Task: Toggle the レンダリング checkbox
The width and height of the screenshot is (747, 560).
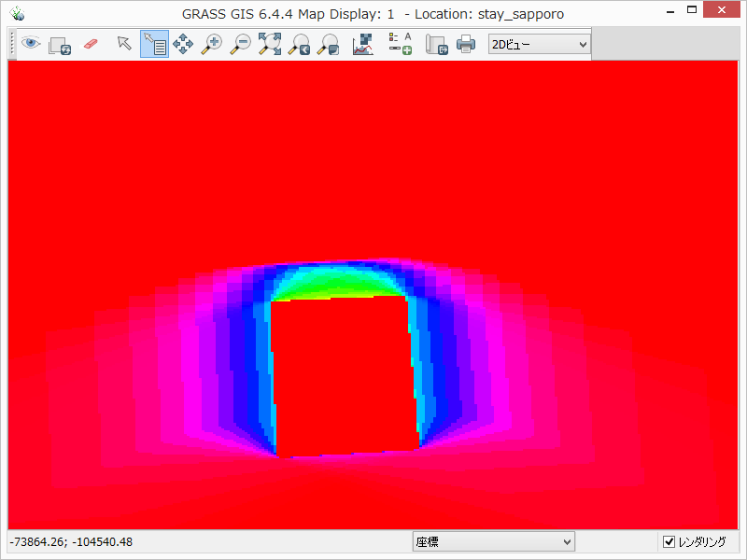Action: (x=669, y=541)
